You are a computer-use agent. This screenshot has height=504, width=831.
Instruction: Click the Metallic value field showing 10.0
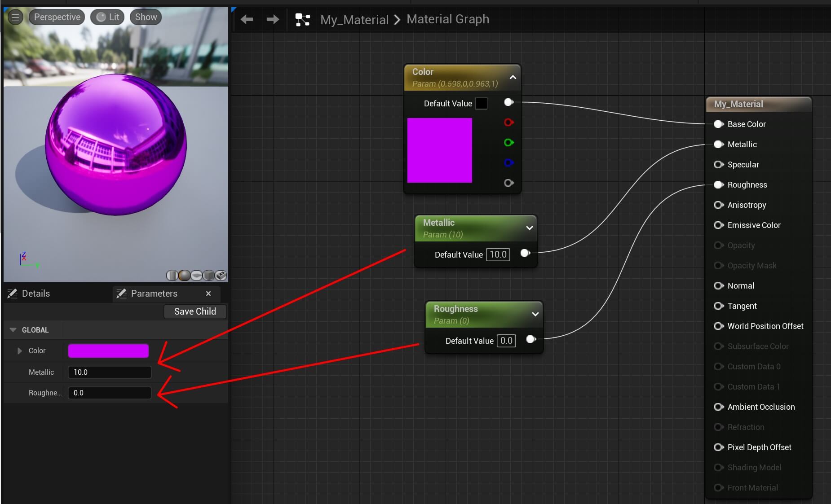[110, 372]
